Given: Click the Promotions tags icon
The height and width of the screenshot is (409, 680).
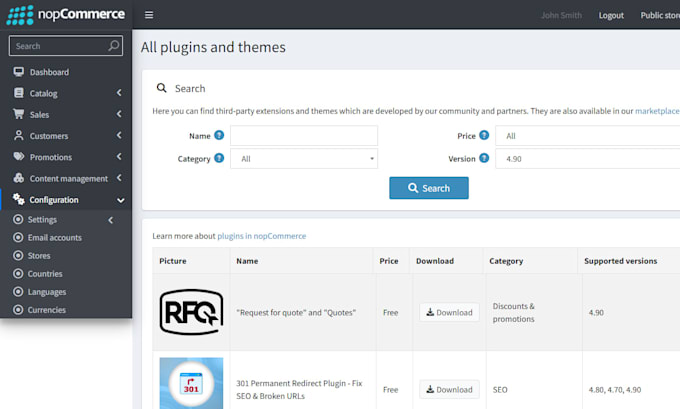Looking at the screenshot, I should click(x=19, y=157).
